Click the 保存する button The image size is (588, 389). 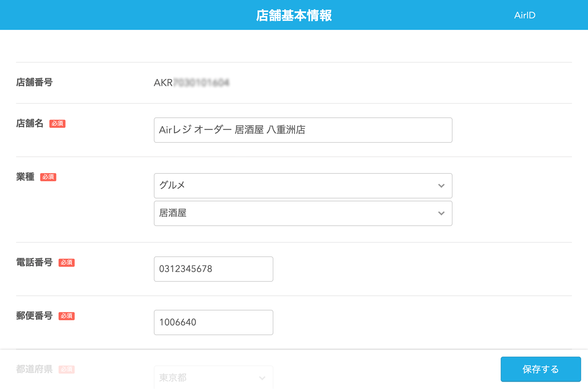(541, 369)
